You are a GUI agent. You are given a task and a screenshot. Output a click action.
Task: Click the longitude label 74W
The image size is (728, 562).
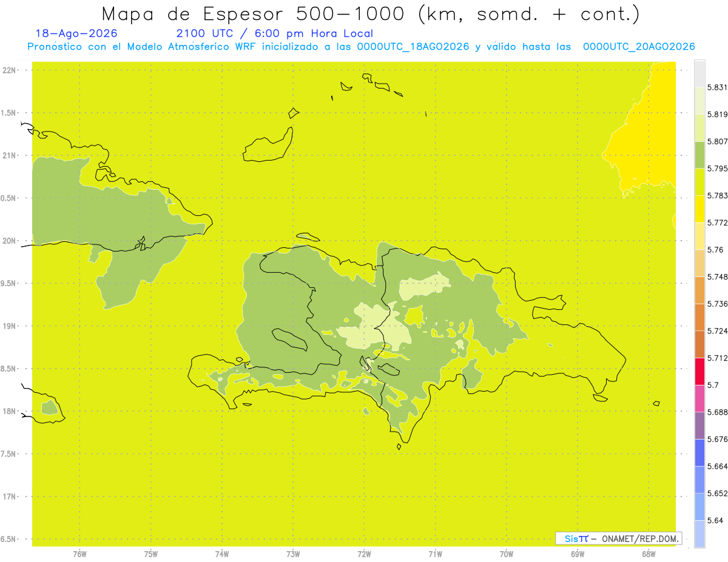tap(222, 554)
